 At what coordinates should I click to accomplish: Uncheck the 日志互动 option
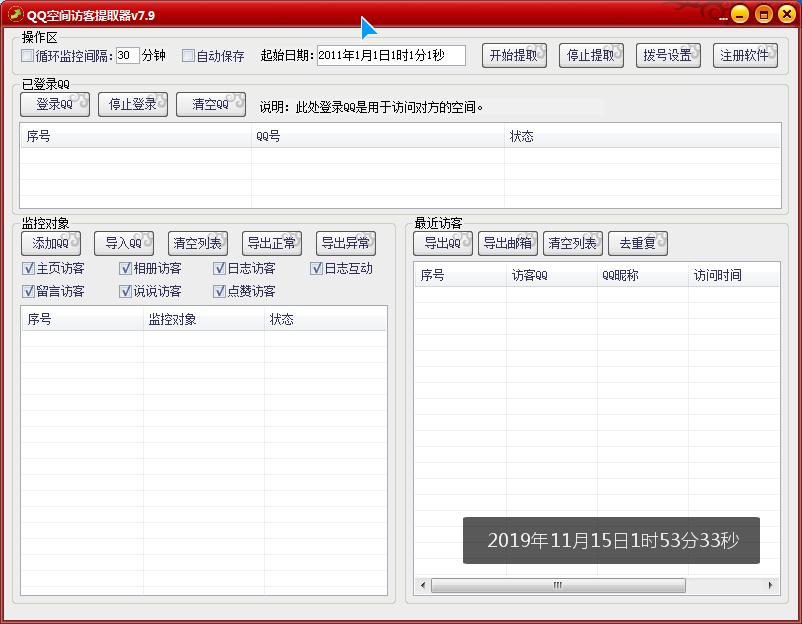pyautogui.click(x=317, y=268)
